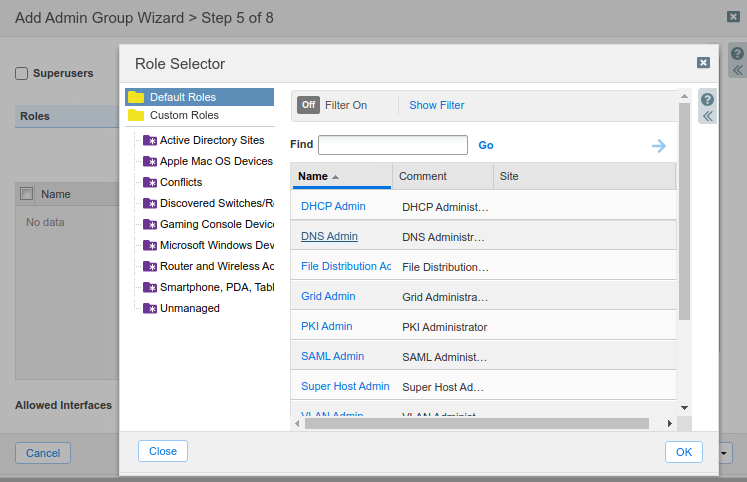
Task: Select the DNS Admin role
Action: (x=329, y=236)
